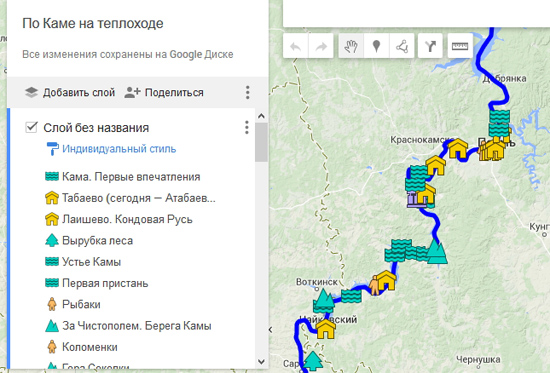Click the layer list scrollbar down arrow
550x373 pixels.
click(261, 361)
